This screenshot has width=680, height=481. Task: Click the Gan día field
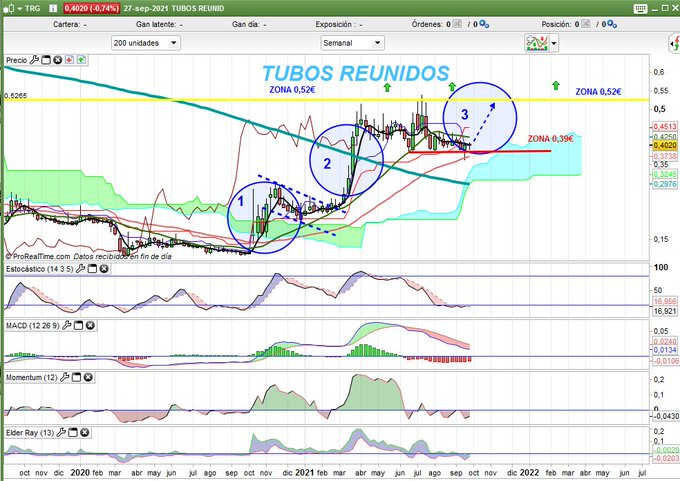click(249, 24)
